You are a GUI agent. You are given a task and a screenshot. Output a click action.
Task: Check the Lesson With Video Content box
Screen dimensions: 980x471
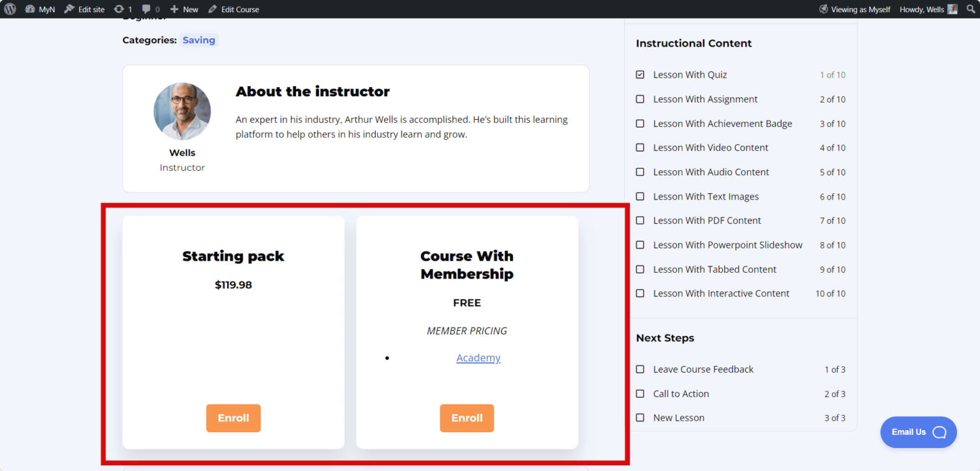tap(640, 148)
